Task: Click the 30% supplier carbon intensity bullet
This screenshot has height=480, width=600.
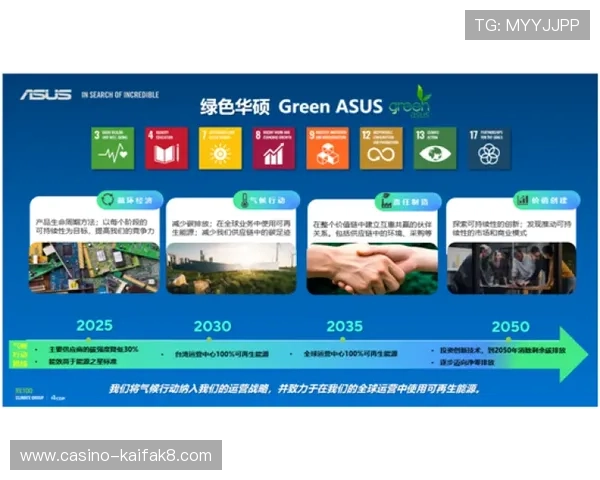Action: tap(93, 349)
